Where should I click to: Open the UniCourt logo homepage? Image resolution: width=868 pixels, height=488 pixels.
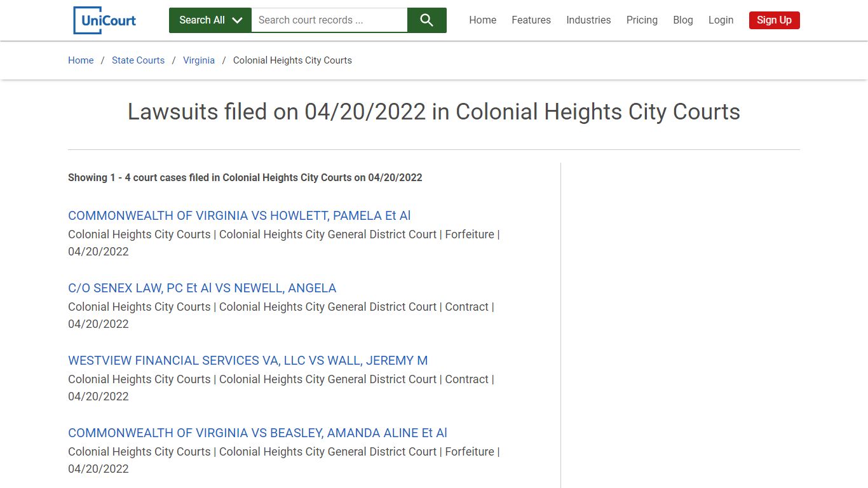[105, 20]
